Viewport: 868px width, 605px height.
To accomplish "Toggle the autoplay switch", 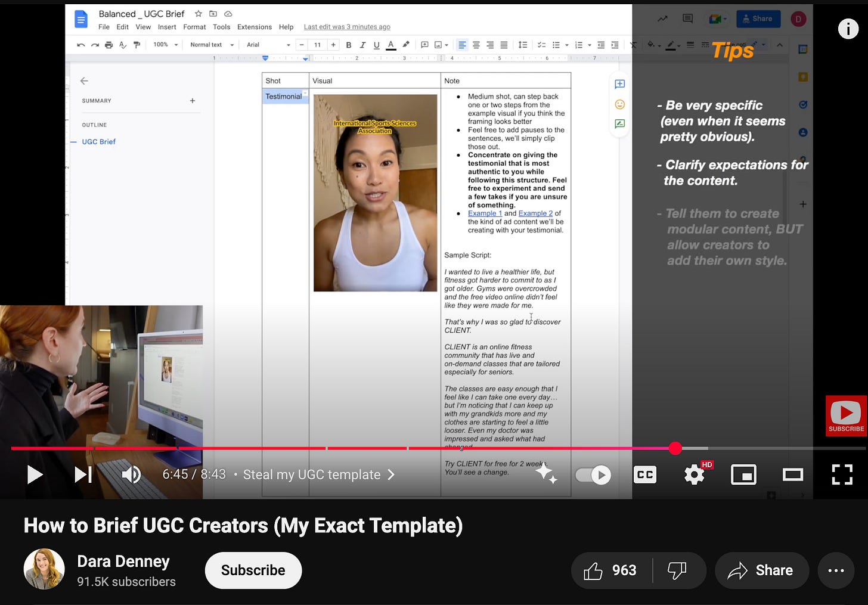I will tap(593, 475).
